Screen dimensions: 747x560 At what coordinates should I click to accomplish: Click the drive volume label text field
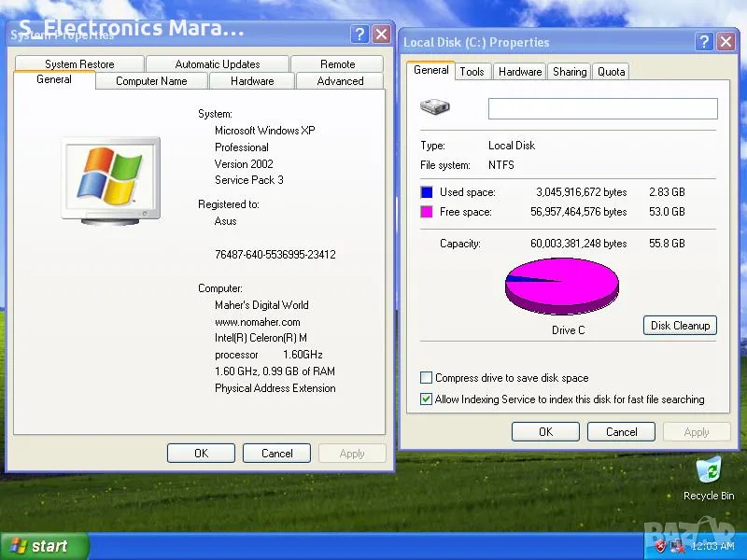click(602, 108)
